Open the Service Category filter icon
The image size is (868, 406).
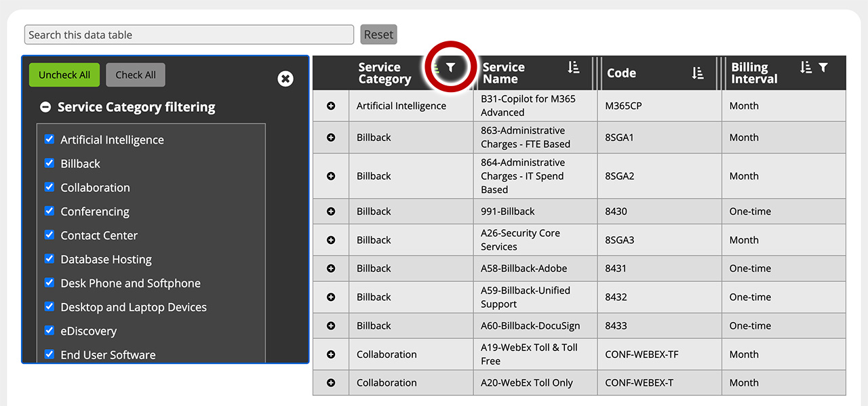[450, 68]
